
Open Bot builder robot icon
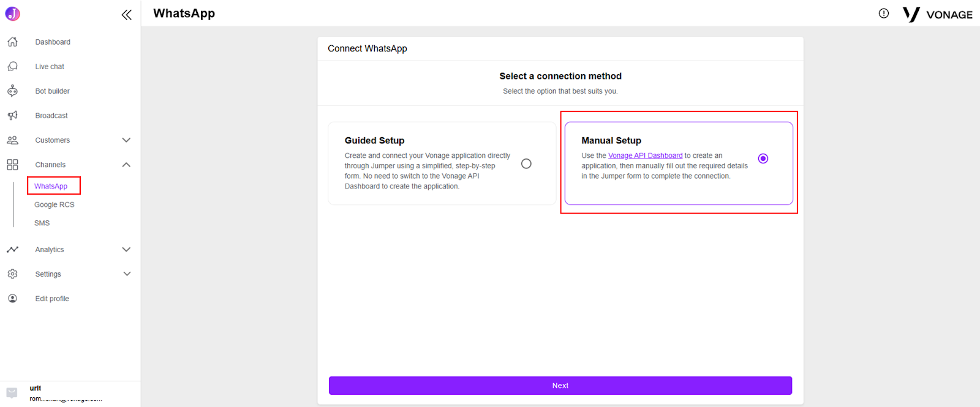pyautogui.click(x=12, y=91)
